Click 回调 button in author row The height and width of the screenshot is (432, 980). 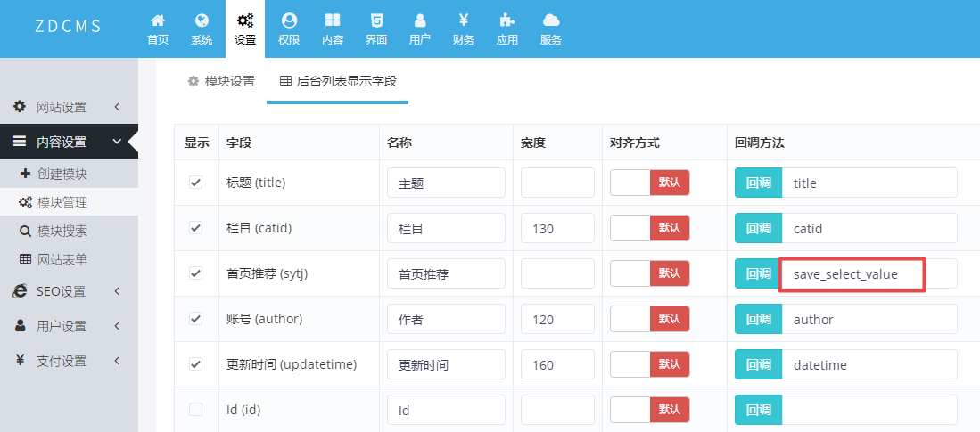[x=759, y=319]
